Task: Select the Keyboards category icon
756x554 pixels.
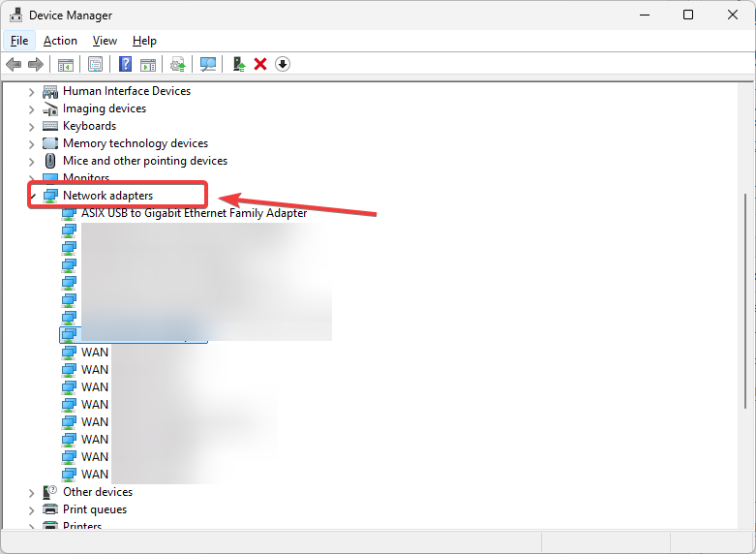Action: pos(50,126)
